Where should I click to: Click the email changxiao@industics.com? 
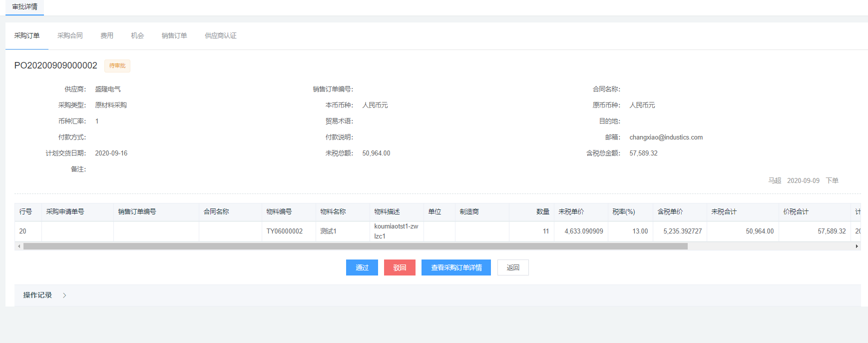666,137
